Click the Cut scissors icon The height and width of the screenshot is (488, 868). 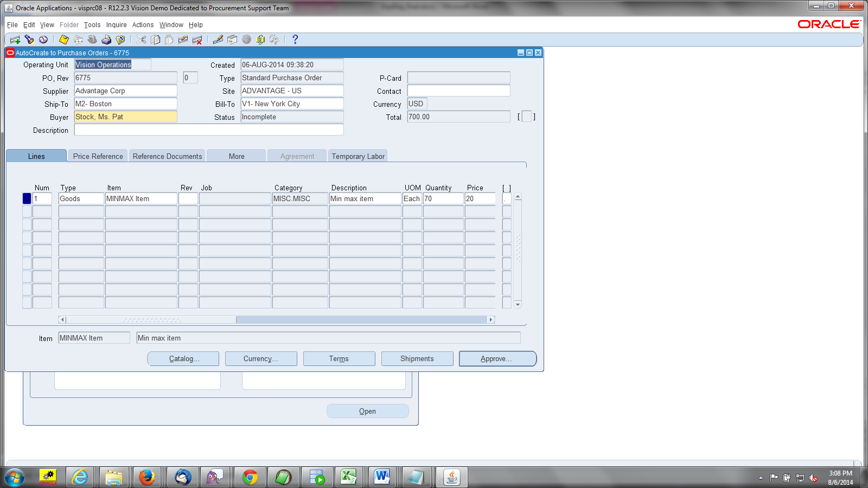141,40
